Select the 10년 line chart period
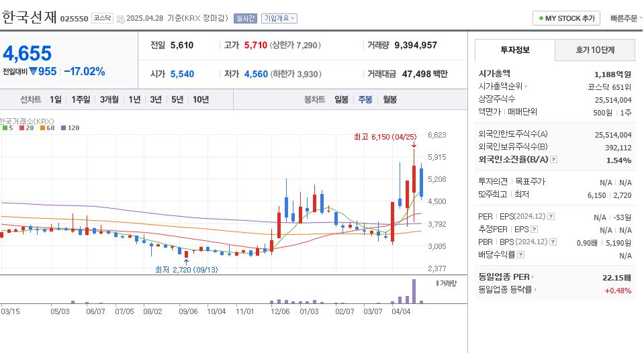 tap(201, 99)
